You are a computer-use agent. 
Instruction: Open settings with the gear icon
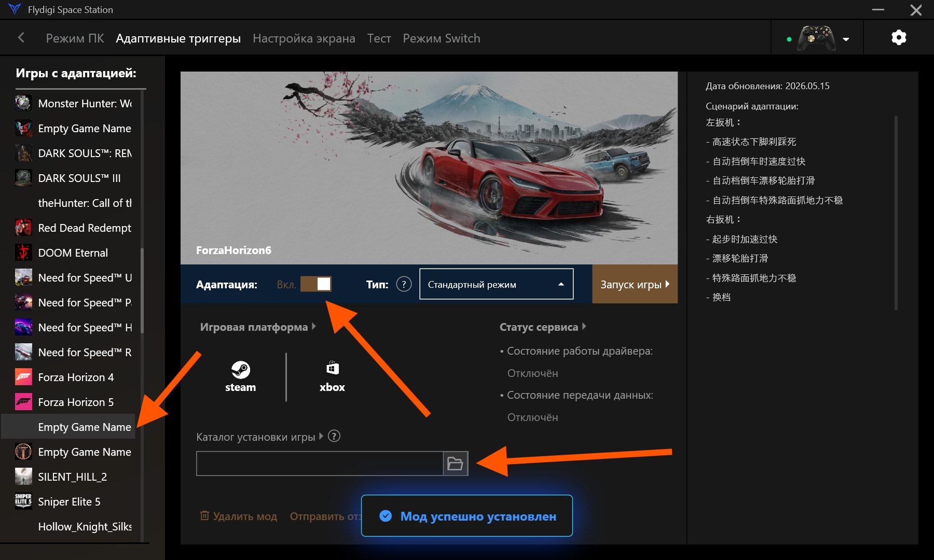coord(899,38)
